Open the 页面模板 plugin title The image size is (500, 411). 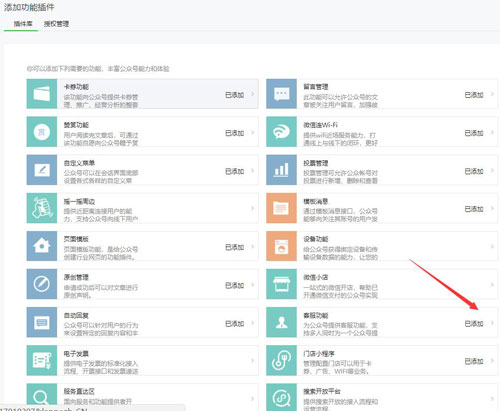pyautogui.click(x=76, y=239)
